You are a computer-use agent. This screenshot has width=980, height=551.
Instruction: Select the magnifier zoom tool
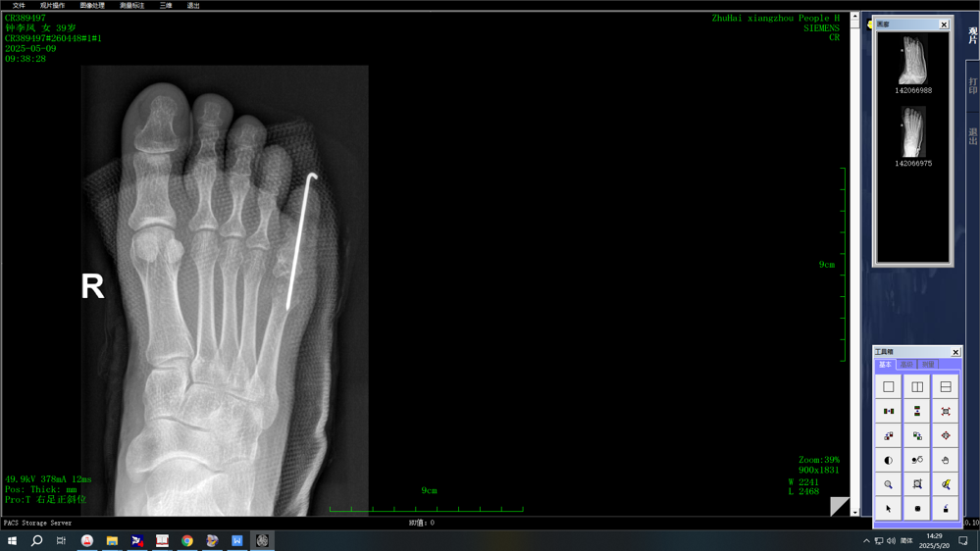point(889,484)
